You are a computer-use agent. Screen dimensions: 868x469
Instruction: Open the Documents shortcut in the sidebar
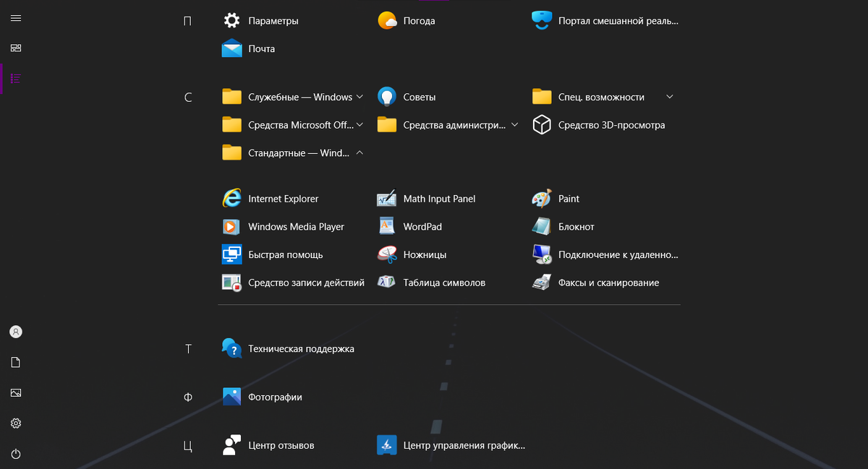tap(16, 362)
